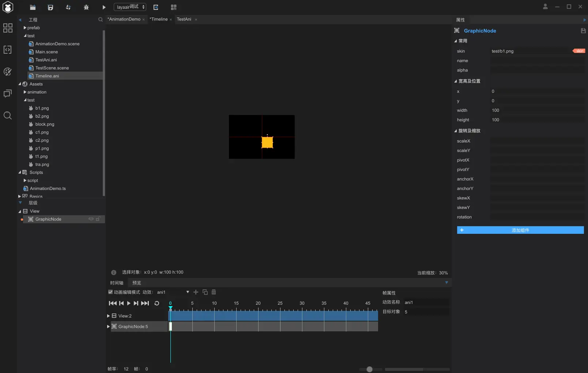Toggle loop playback in the timeline controls
Image resolution: width=588 pixels, height=373 pixels.
[157, 303]
